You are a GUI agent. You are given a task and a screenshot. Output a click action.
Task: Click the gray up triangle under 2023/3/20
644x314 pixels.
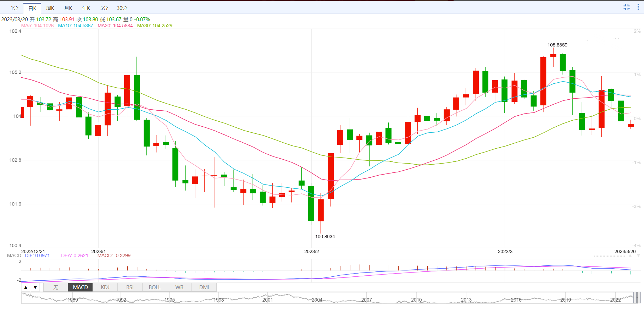[x=630, y=255]
